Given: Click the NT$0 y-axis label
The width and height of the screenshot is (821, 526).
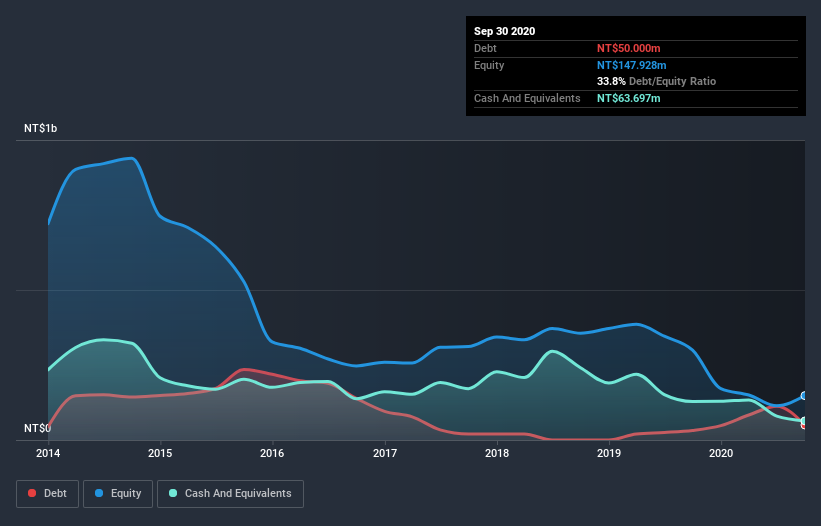Looking at the screenshot, I should (x=37, y=428).
